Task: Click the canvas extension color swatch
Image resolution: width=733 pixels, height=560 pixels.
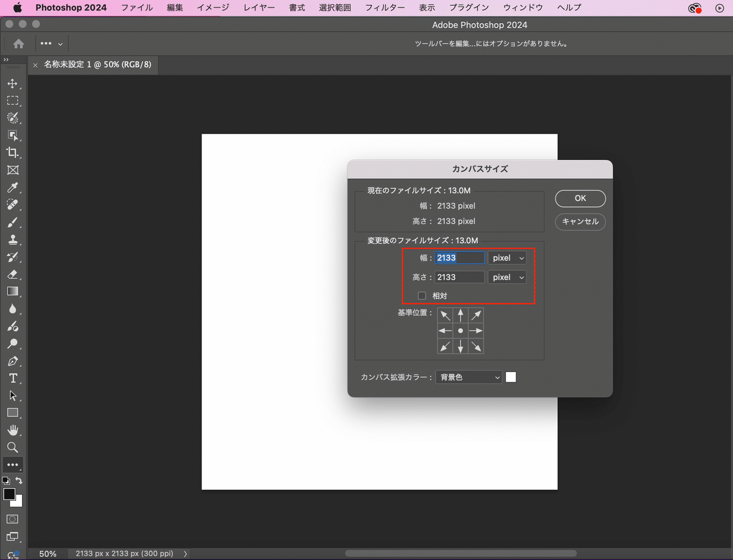Action: coord(511,377)
